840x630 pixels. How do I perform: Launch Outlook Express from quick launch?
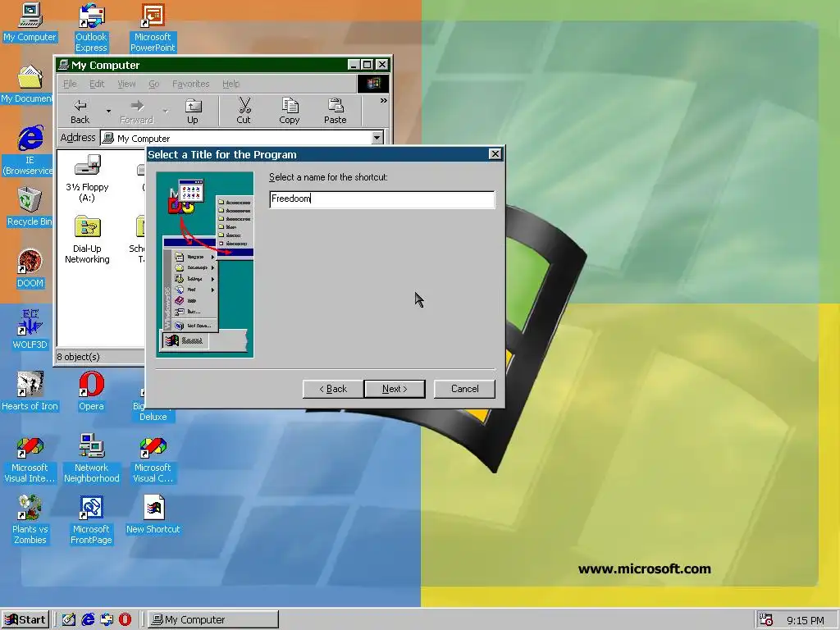107,619
